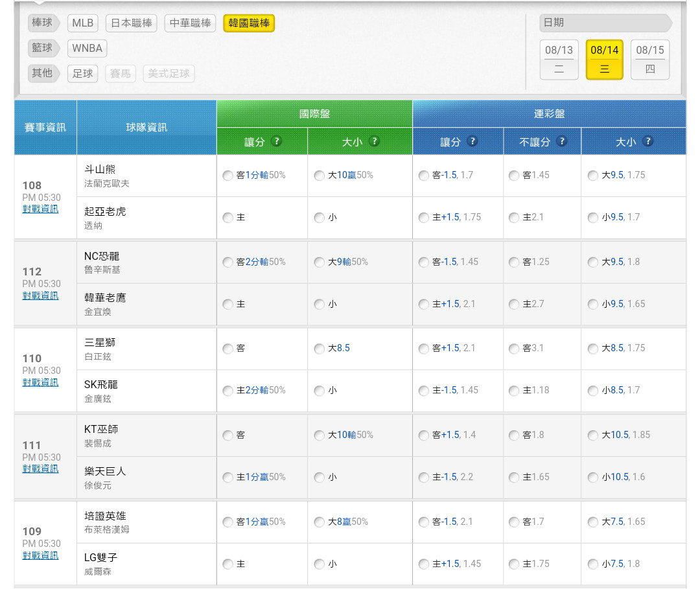
Task: Open 對戰資訊 link for game 112
Action: 40,295
